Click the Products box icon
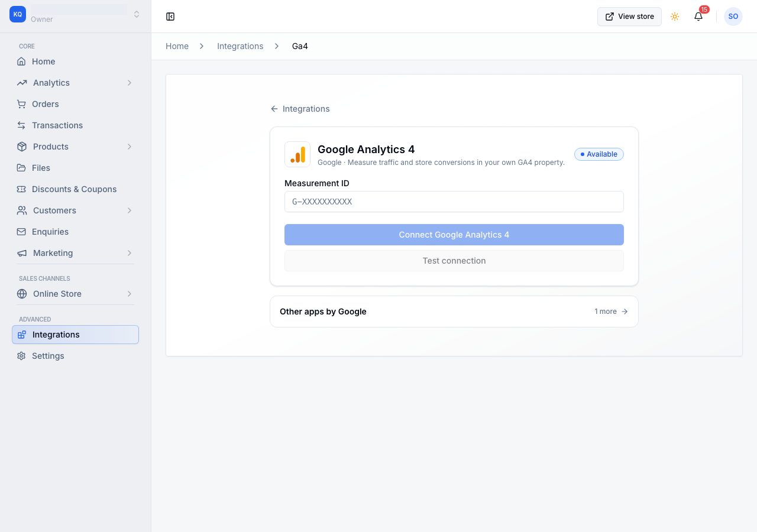The width and height of the screenshot is (757, 532). point(22,147)
